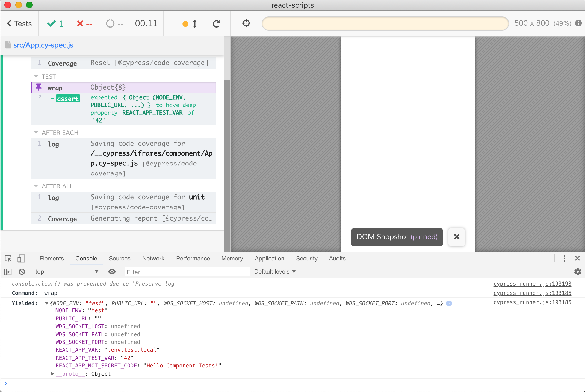Viewport: 585px width, 392px height.
Task: Switch to the Performance tab
Action: click(x=193, y=259)
